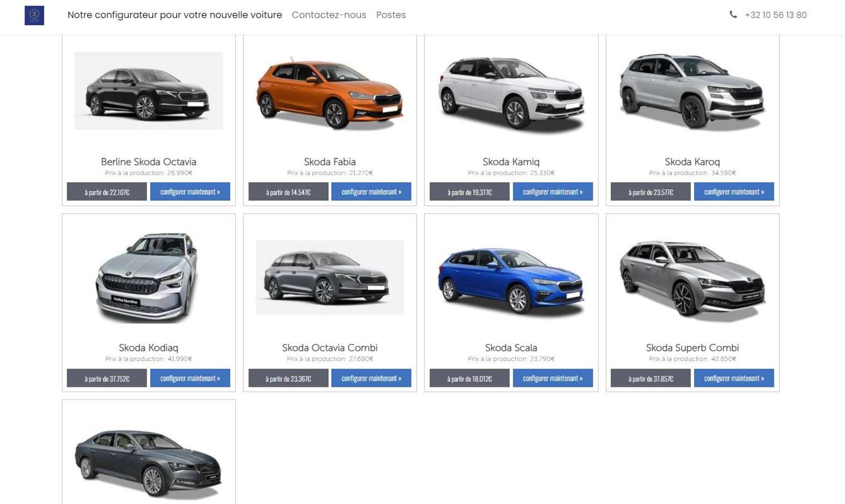Configure the Skoda Kodiaq
Image resolution: width=845 pixels, height=504 pixels.
190,378
